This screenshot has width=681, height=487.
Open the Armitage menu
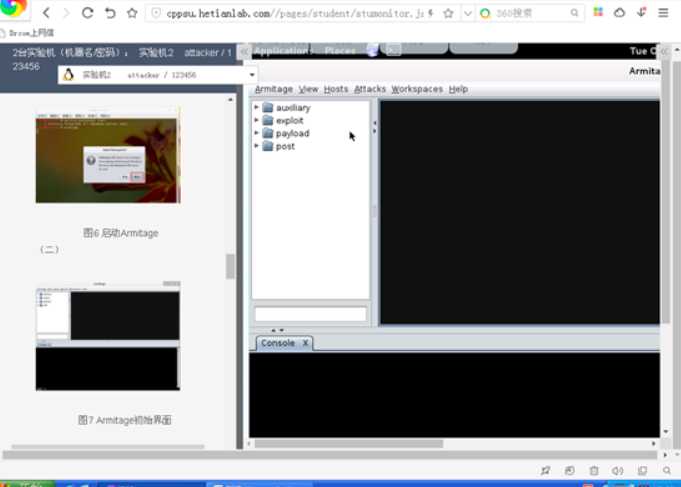(274, 89)
